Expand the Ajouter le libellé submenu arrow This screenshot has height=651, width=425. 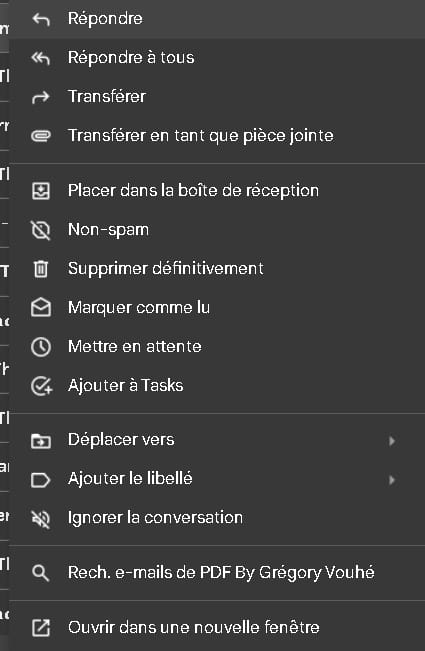[x=391, y=480]
